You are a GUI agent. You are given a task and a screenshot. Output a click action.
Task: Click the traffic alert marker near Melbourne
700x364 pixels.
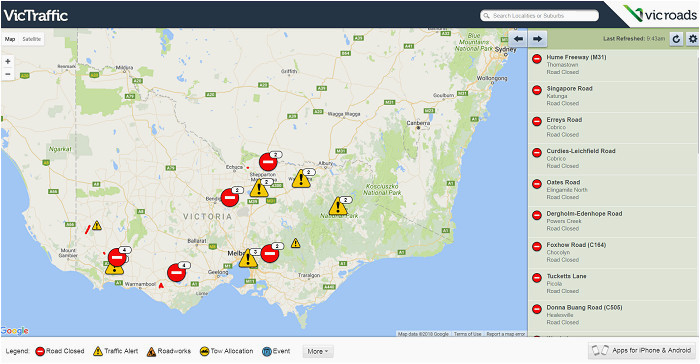pos(248,259)
